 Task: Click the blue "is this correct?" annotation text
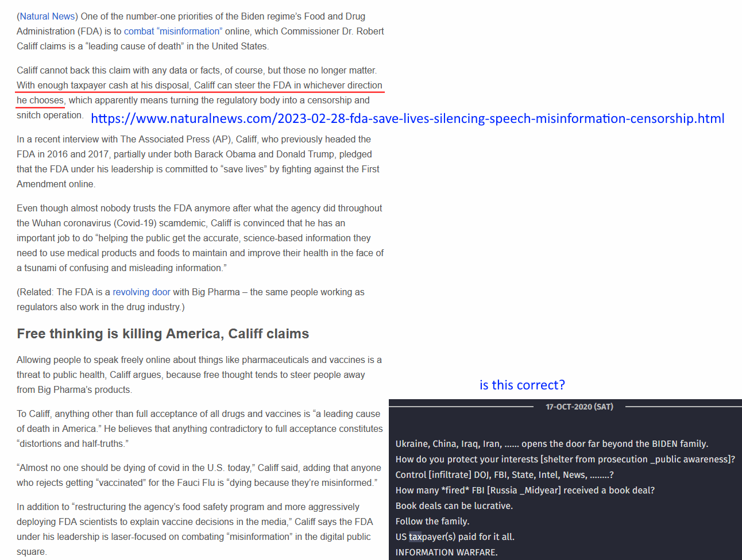[x=522, y=385]
